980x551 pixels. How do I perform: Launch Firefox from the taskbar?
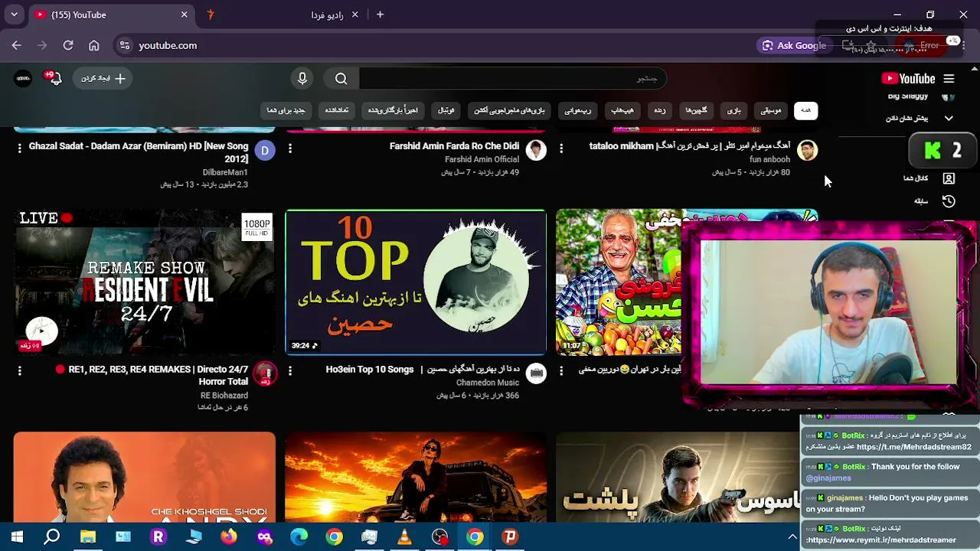(x=229, y=537)
